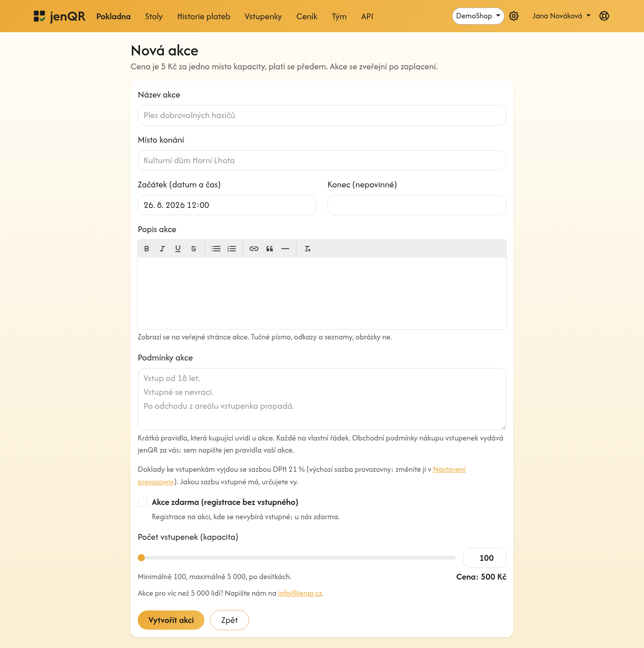Open the help lifebuoy icon
The height and width of the screenshot is (648, 644).
(604, 16)
